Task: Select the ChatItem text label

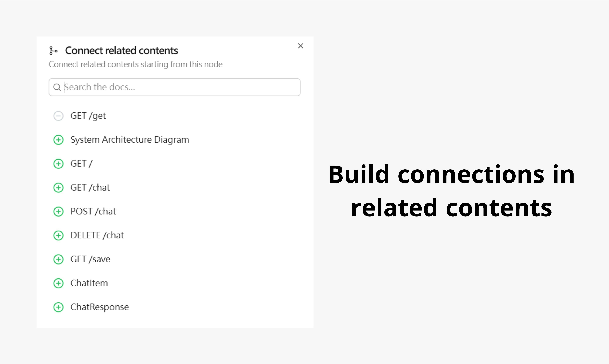Action: (x=89, y=283)
